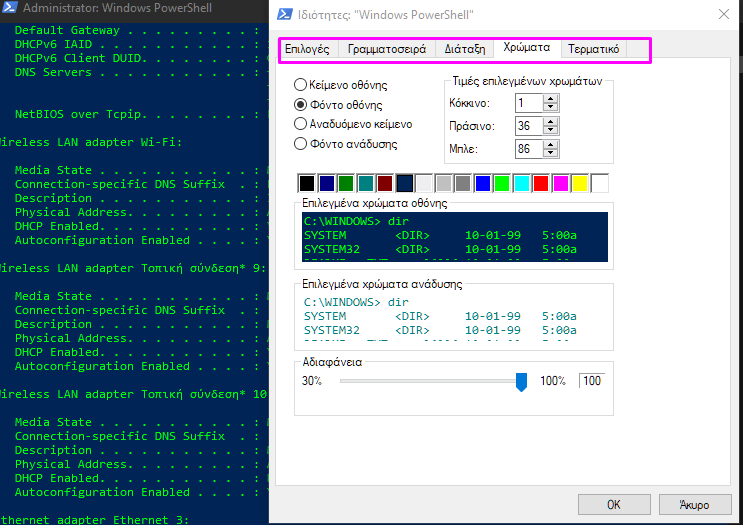Pick the bright red color swatch
743x525 pixels.
point(541,183)
